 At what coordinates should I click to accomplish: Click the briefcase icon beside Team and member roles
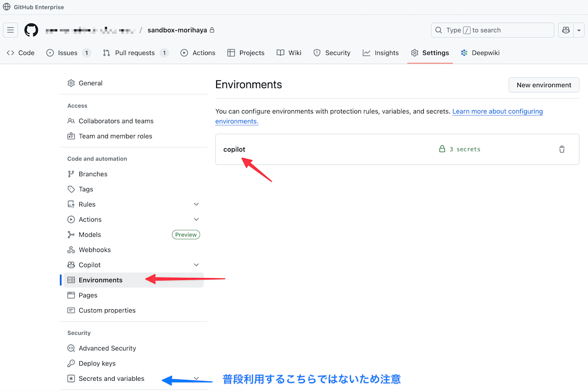pyautogui.click(x=71, y=136)
